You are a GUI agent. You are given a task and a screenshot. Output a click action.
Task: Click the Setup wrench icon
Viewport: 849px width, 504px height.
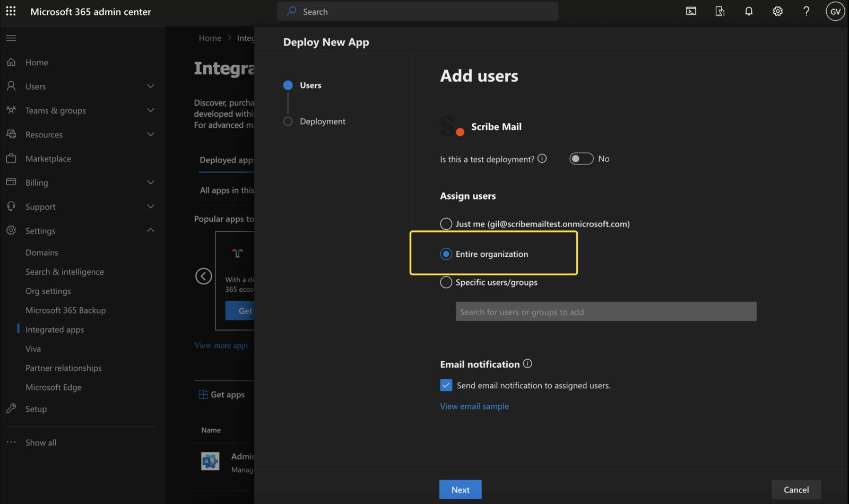pyautogui.click(x=11, y=409)
